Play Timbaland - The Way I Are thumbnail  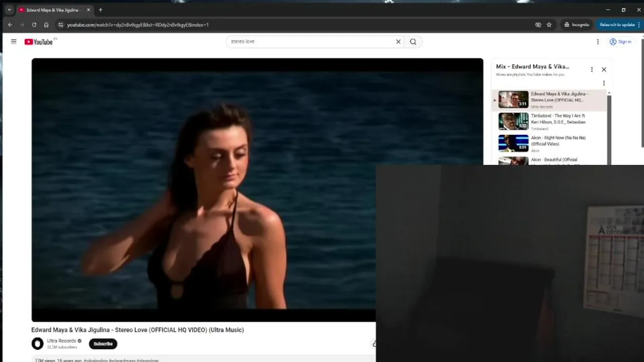(513, 121)
